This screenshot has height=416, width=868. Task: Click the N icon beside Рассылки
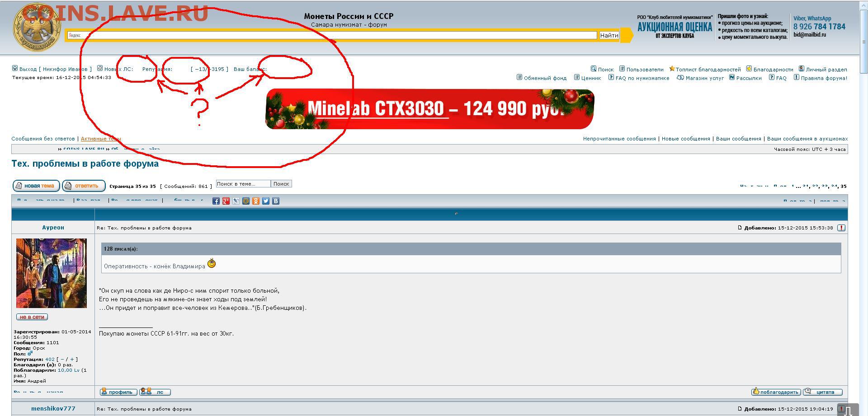pos(732,77)
